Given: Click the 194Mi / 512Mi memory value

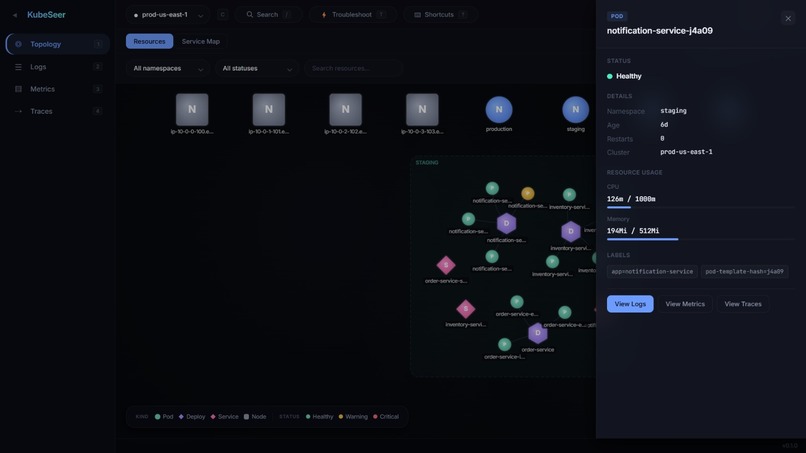Looking at the screenshot, I should coord(633,231).
